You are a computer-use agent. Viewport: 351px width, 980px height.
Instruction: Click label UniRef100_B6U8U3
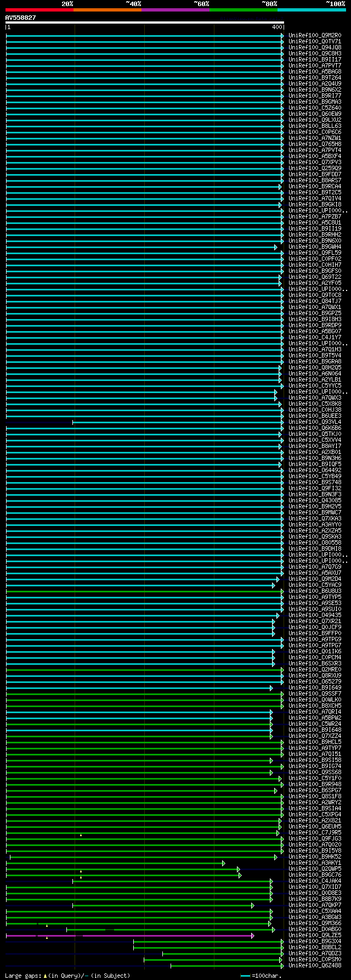point(315,591)
